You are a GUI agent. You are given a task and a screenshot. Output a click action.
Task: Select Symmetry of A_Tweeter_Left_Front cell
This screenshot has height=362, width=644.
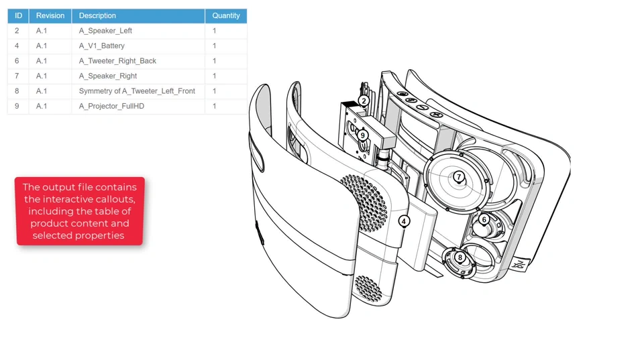click(x=138, y=91)
